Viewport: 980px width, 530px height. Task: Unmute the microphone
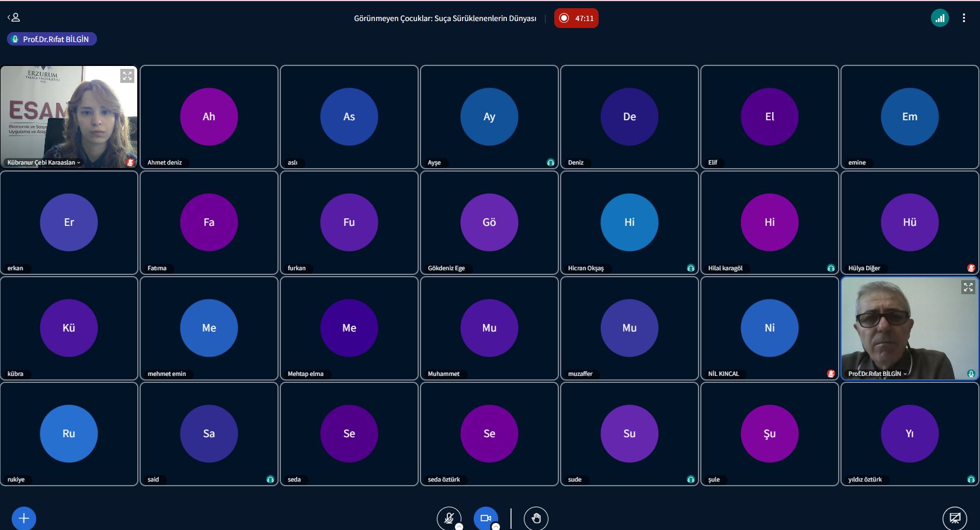pyautogui.click(x=449, y=518)
